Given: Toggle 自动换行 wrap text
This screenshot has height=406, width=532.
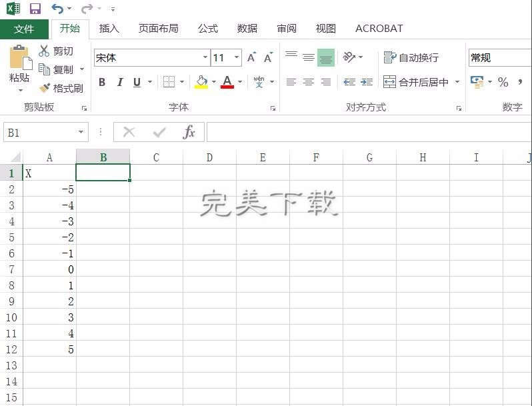Looking at the screenshot, I should tap(411, 57).
